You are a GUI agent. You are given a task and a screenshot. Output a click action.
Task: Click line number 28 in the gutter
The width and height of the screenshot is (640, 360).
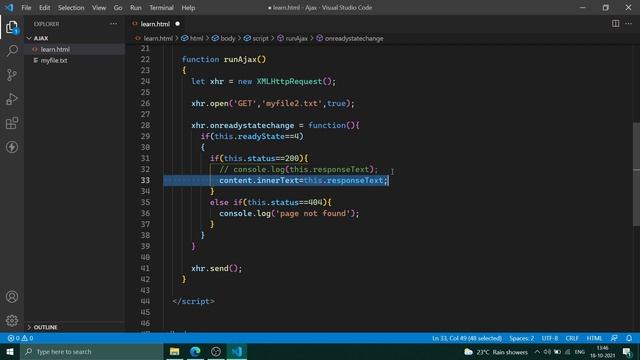(x=145, y=126)
